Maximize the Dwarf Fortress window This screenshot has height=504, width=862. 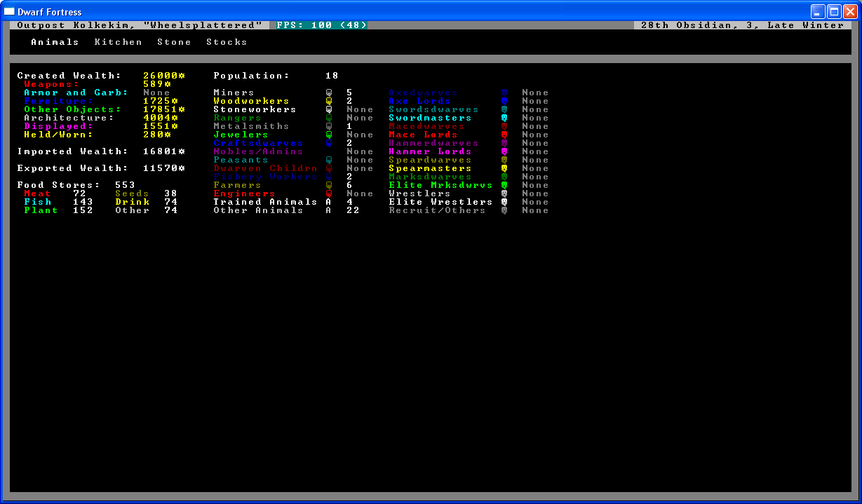click(834, 12)
